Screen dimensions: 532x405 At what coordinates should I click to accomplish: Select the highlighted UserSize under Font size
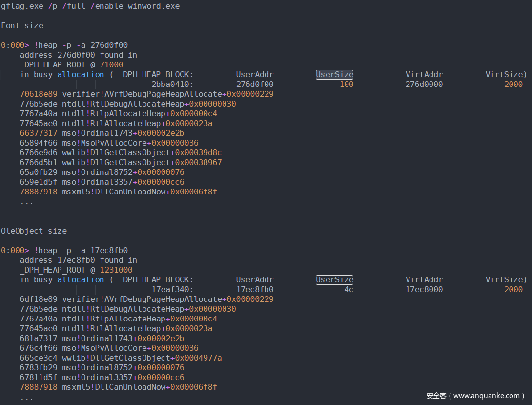point(334,74)
